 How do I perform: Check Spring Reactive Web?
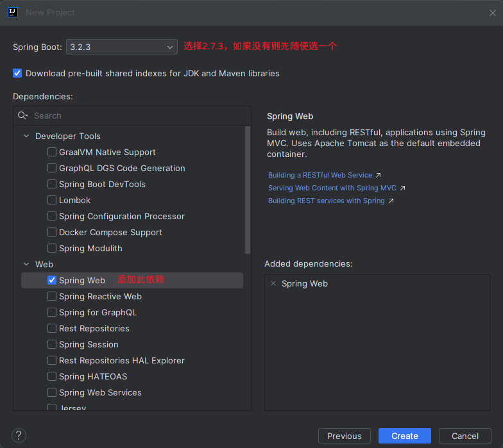[51, 296]
